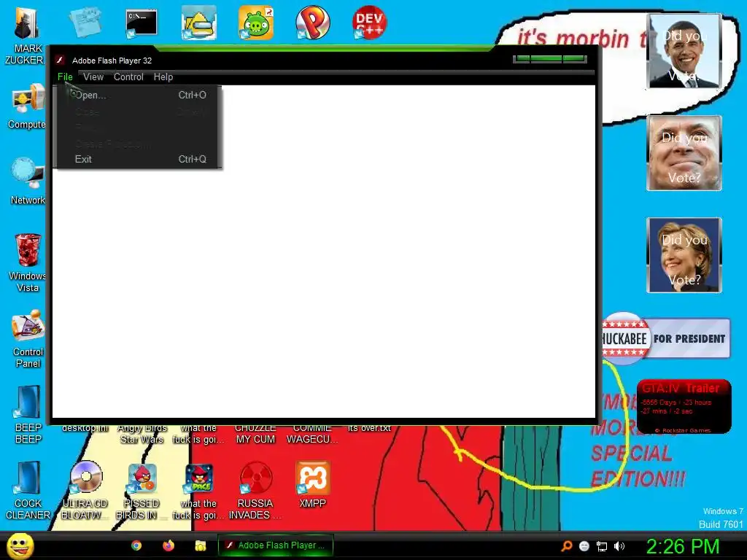This screenshot has height=560, width=747.
Task: Click the Hillary Clinton Did you Vote gadget
Action: (x=684, y=255)
